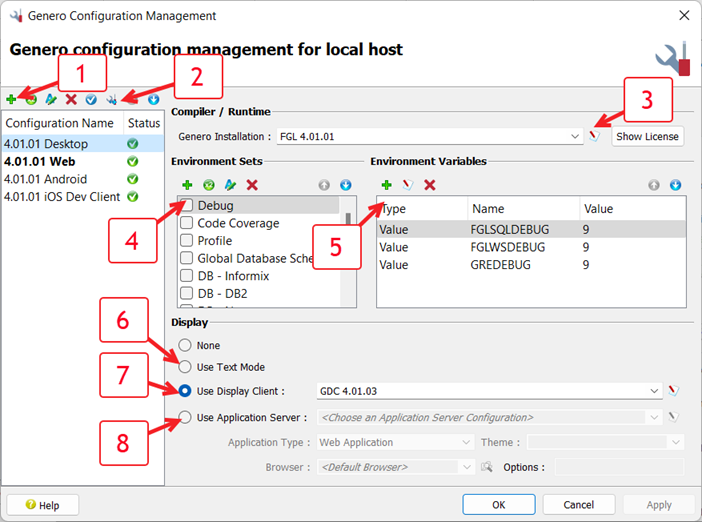The image size is (702, 522).
Task: Rename the selected environment set
Action: click(x=230, y=185)
